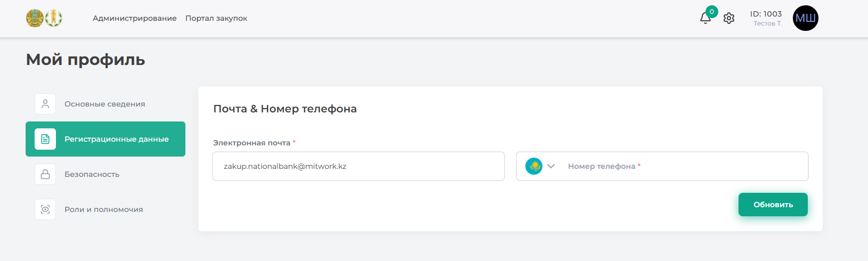Click the document icon for Регистрационные данные

(x=45, y=139)
